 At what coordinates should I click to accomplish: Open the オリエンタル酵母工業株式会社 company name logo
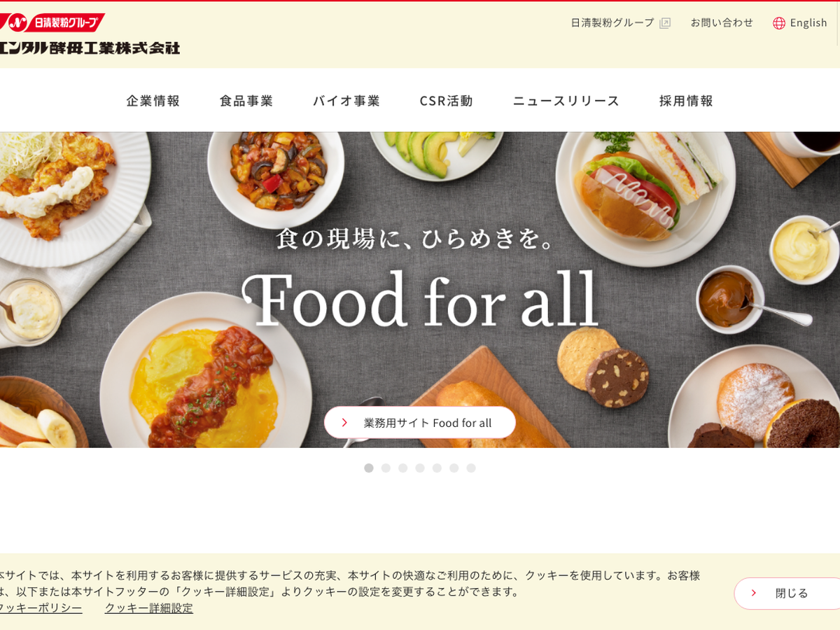(90, 48)
